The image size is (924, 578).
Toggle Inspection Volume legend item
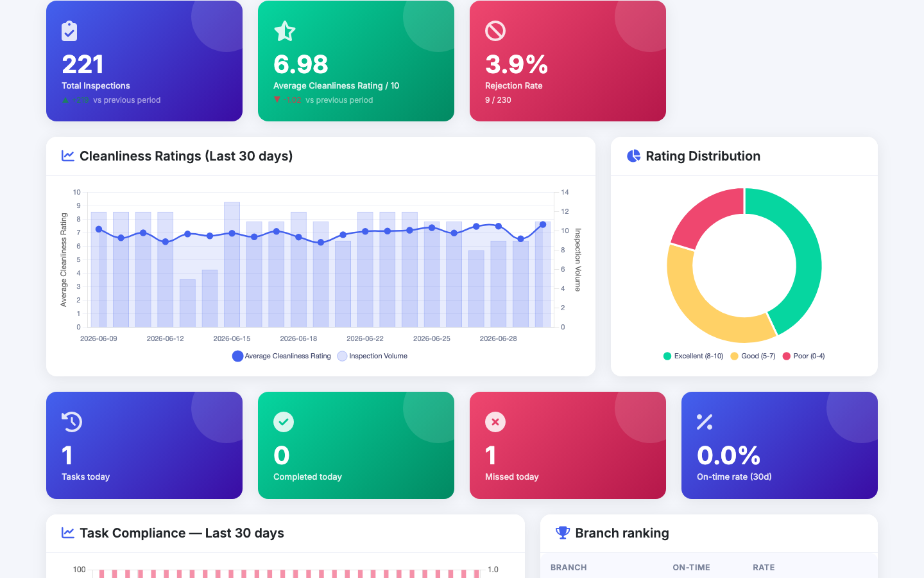click(372, 356)
